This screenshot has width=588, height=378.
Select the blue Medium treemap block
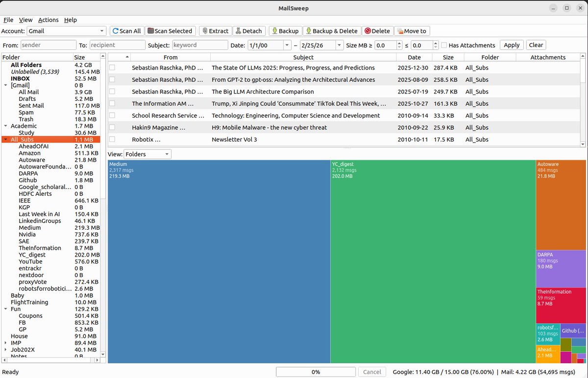(x=219, y=261)
